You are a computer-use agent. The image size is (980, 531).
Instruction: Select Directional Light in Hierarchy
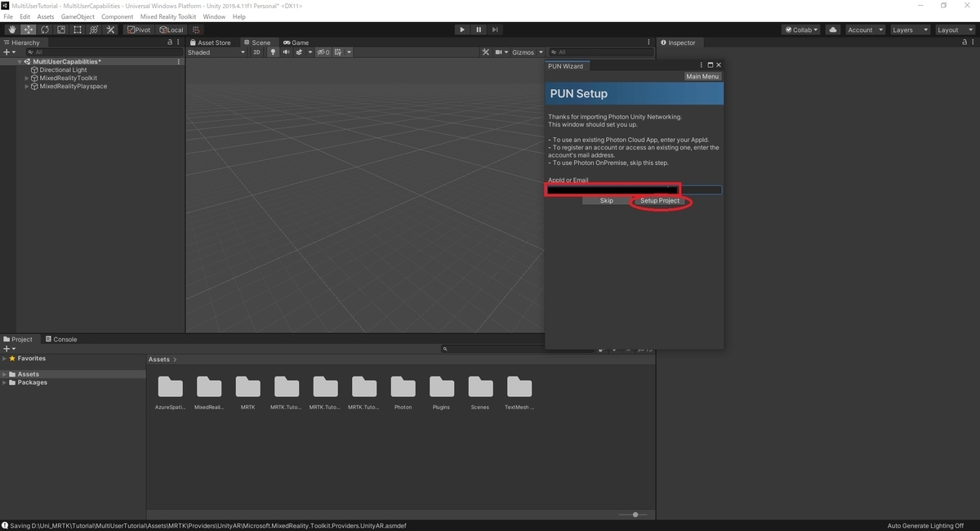click(63, 70)
